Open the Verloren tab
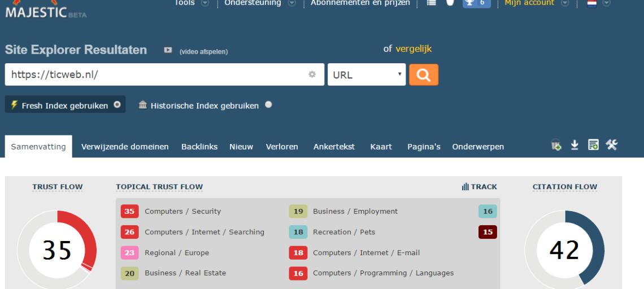The height and width of the screenshot is (289, 644). tap(282, 147)
